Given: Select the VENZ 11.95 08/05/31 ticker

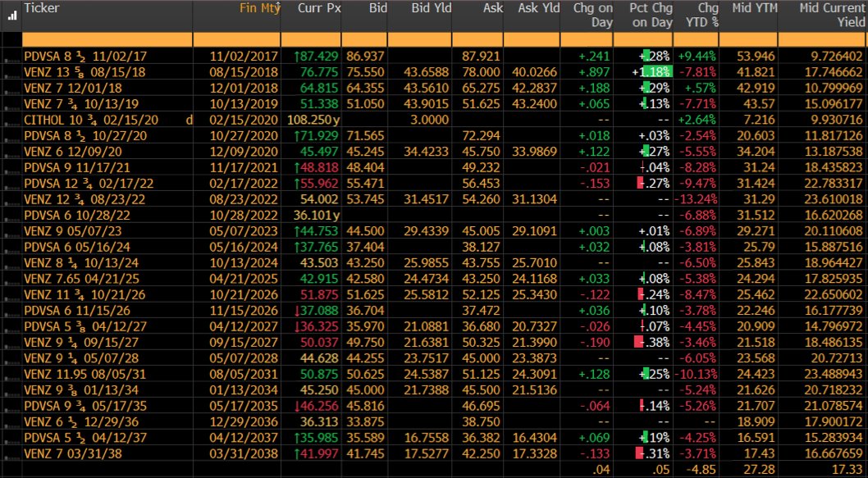Looking at the screenshot, I should point(85,375).
